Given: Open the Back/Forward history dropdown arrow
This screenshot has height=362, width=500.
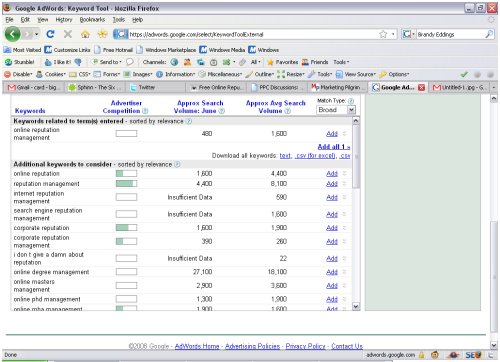Looking at the screenshot, I should click(37, 34).
